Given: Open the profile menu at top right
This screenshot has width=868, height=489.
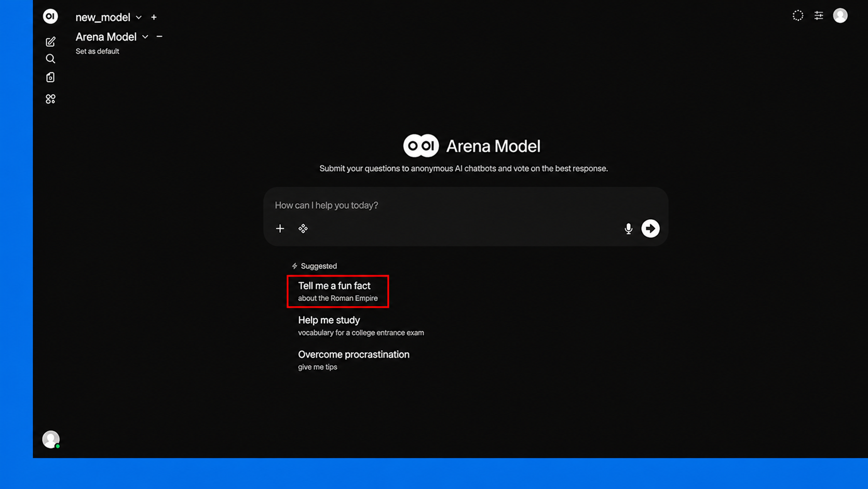Looking at the screenshot, I should 840,16.
